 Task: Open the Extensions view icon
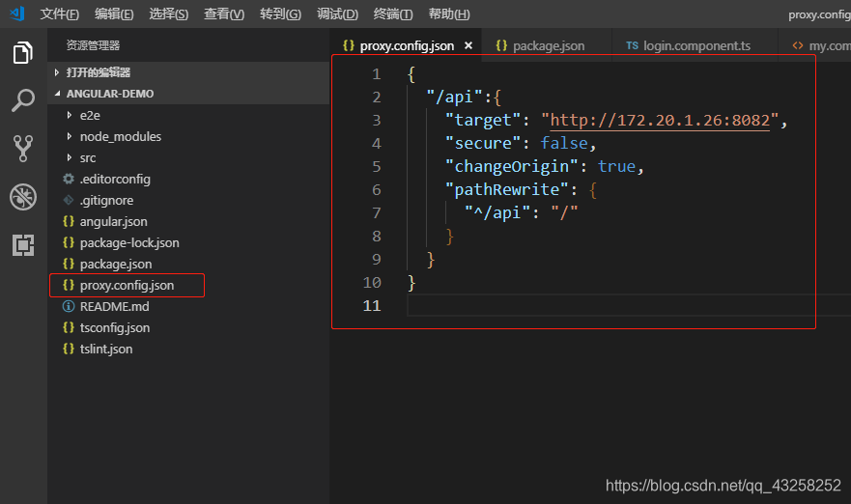pyautogui.click(x=23, y=245)
